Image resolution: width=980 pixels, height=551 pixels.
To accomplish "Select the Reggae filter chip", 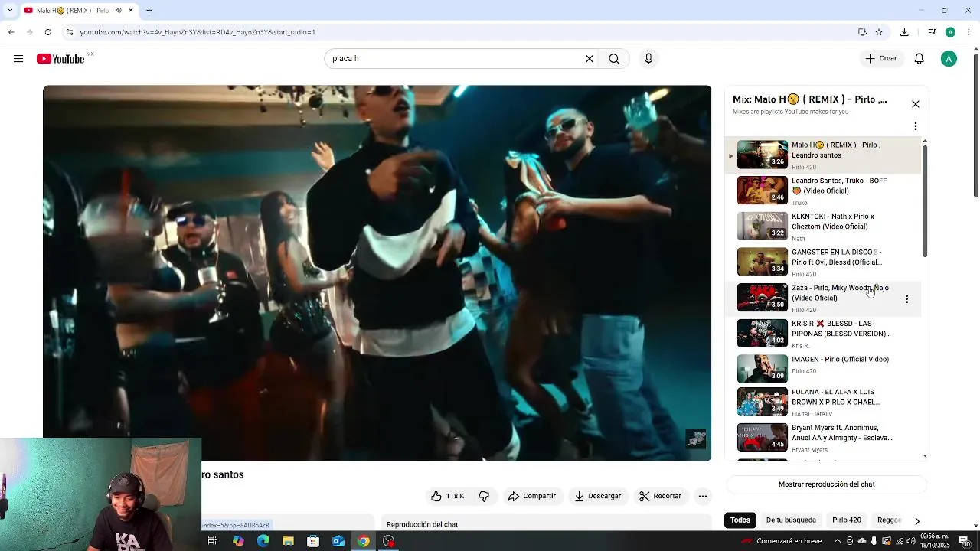I will point(889,520).
